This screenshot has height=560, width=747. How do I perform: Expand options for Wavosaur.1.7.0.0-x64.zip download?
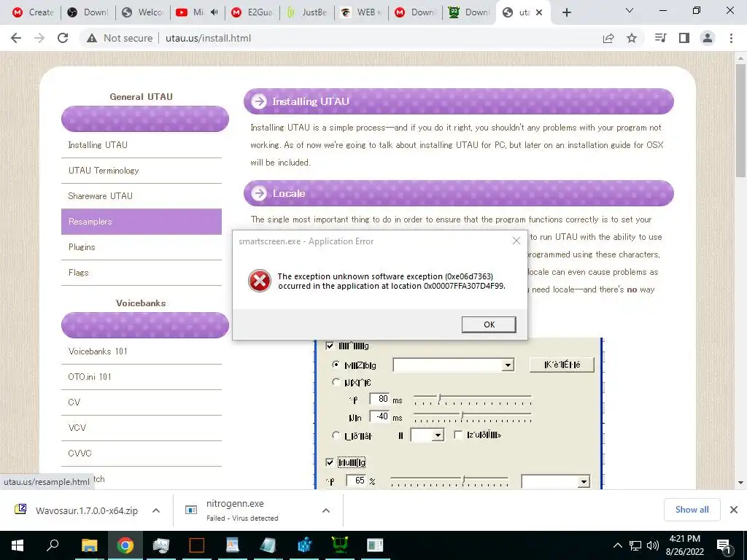pyautogui.click(x=156, y=510)
